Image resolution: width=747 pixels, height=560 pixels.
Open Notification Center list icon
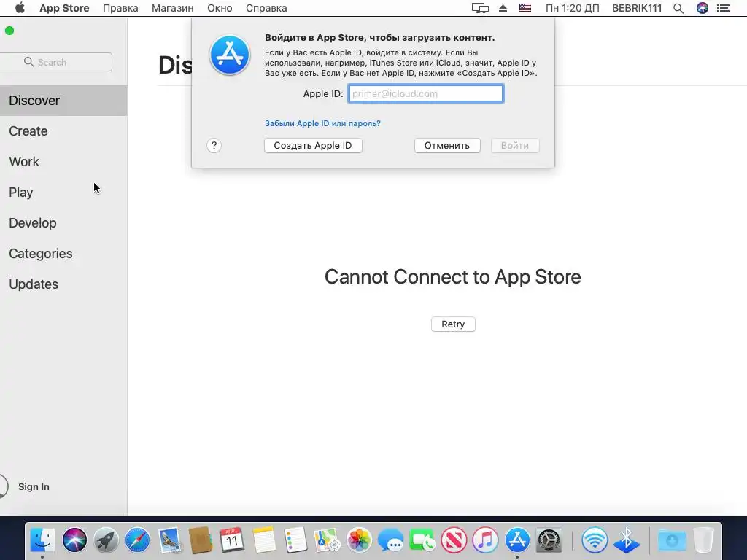point(724,8)
